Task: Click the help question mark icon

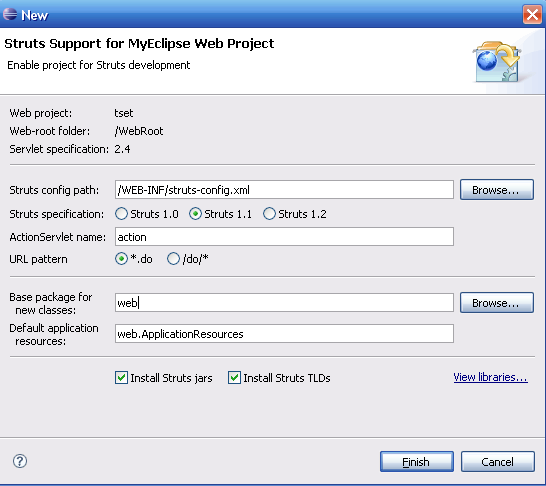Action: click(x=20, y=461)
